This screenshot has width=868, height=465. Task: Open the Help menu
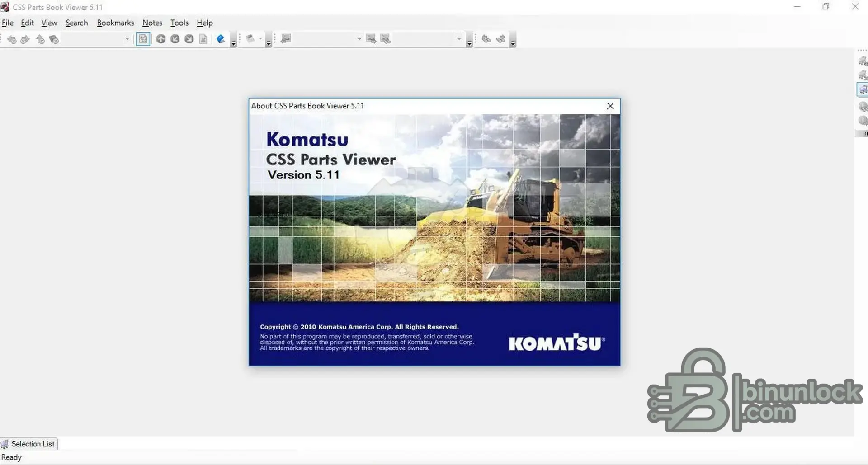pyautogui.click(x=204, y=23)
